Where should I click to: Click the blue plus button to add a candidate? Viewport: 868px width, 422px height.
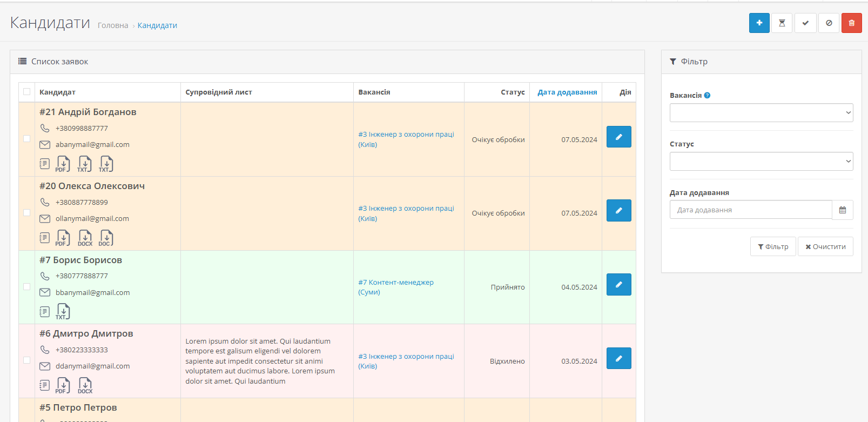pos(759,23)
